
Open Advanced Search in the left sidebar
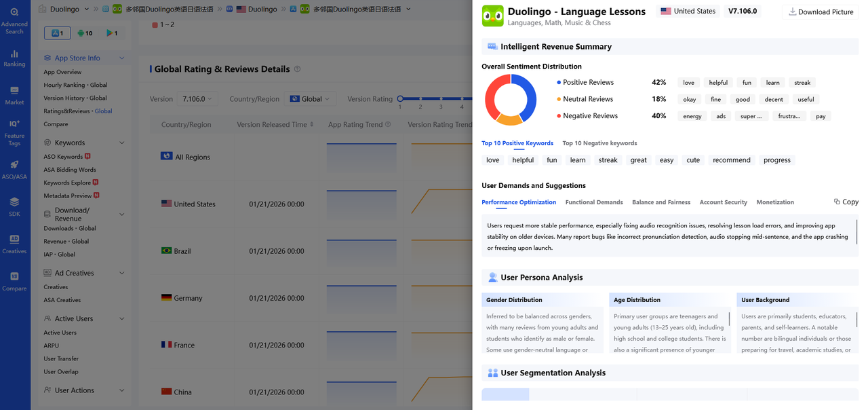14,20
